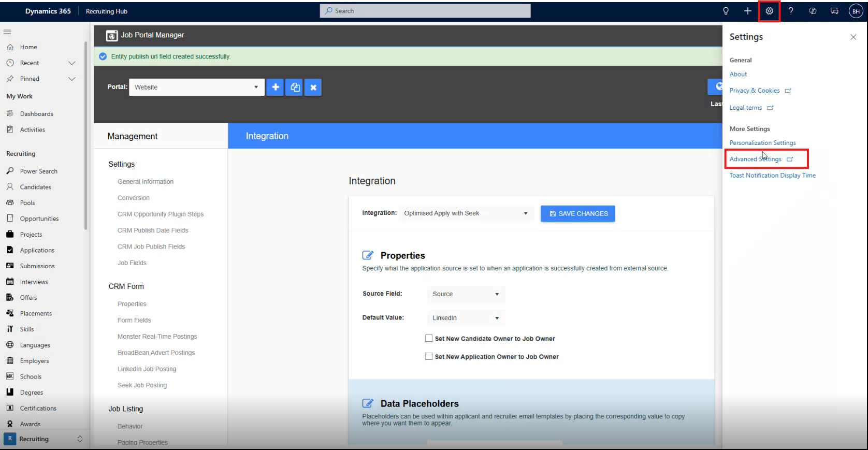
Task: Open the question mark help icon
Action: tap(791, 11)
